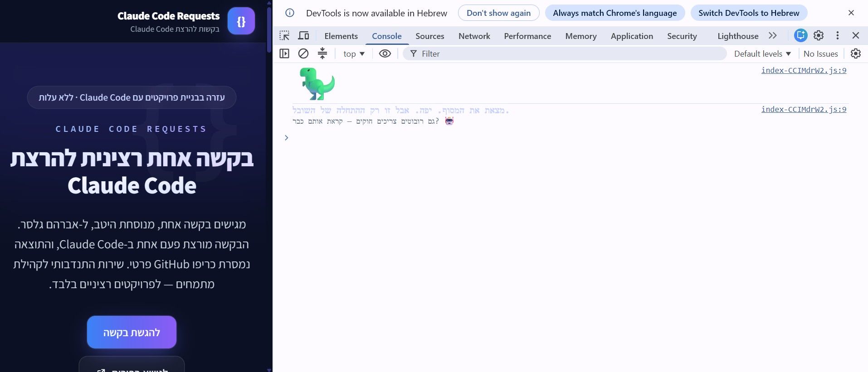This screenshot has height=372, width=868.
Task: Click the console toolbar icon before the top selector
Action: 322,53
